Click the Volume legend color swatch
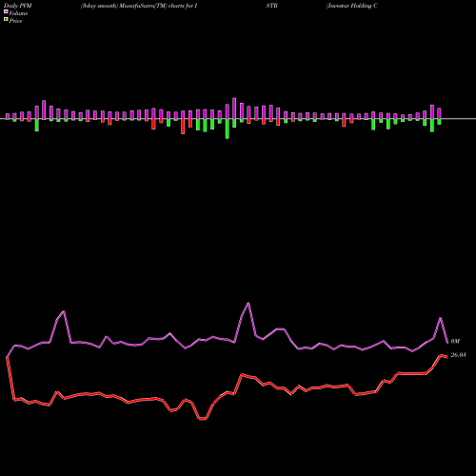This screenshot has width=476, height=476. 6,11
